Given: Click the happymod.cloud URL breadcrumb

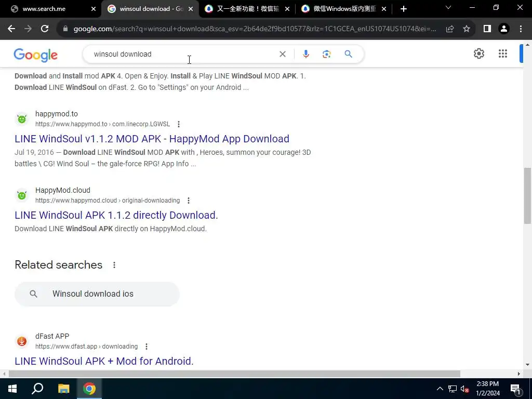Looking at the screenshot, I should point(108,201).
